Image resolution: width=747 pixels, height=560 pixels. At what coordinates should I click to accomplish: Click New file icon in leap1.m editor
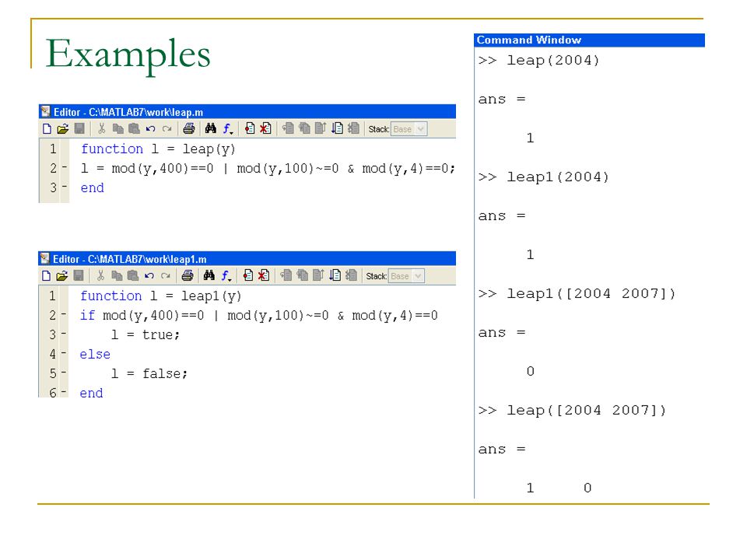point(46,275)
